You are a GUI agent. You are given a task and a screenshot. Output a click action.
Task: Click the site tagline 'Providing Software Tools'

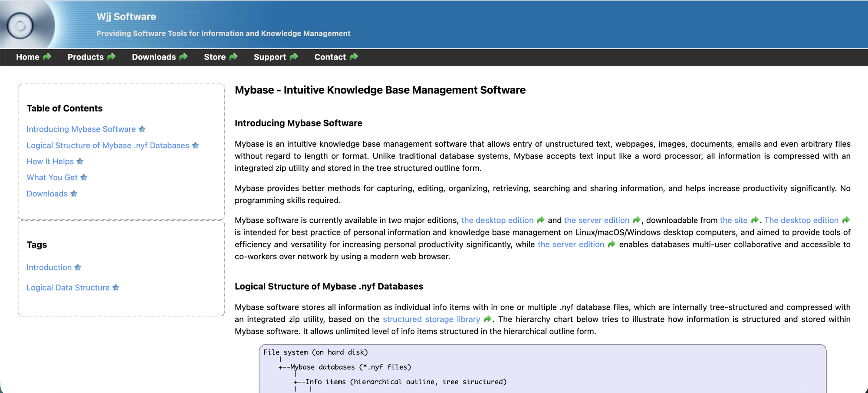coord(224,33)
